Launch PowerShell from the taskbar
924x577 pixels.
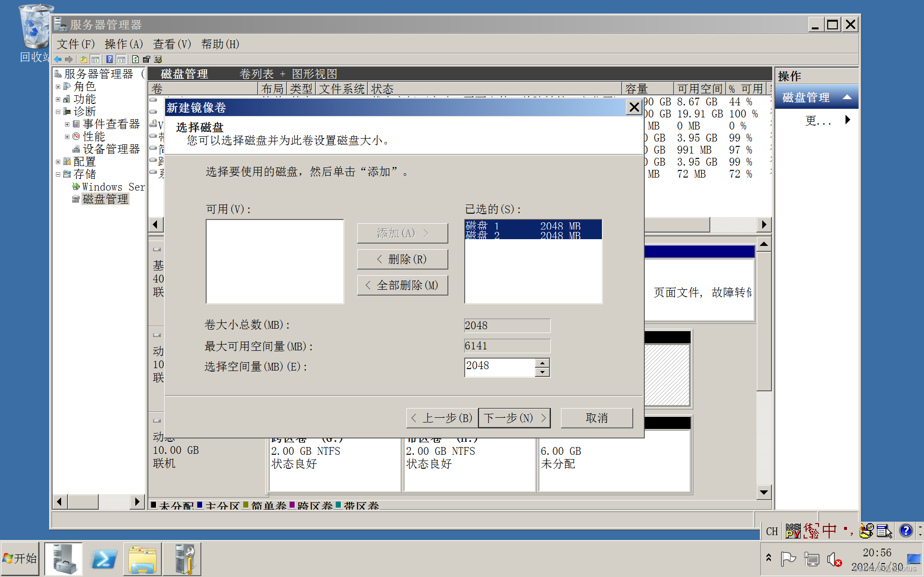click(x=104, y=559)
